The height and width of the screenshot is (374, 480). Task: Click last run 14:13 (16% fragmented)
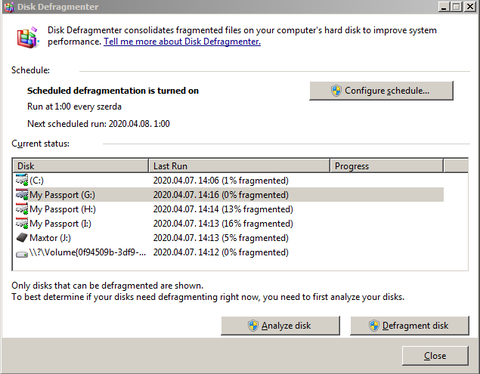223,223
